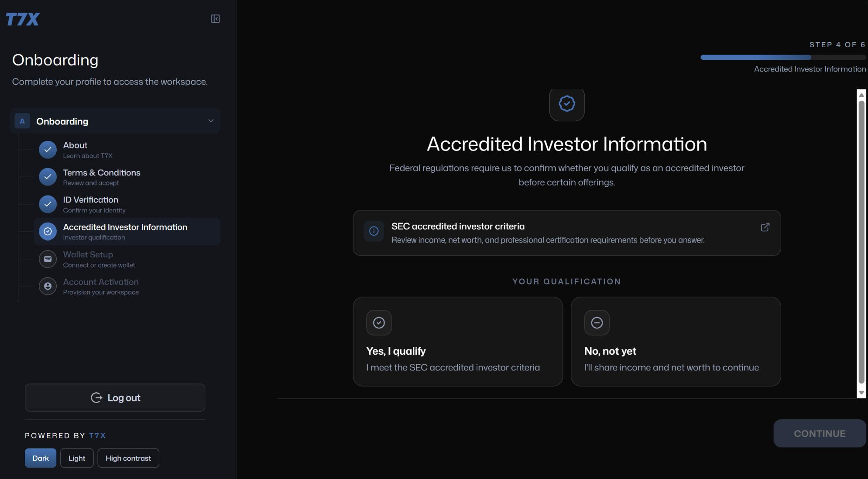Image resolution: width=868 pixels, height=479 pixels.
Task: Click the About step checkmark icon
Action: [x=48, y=150]
